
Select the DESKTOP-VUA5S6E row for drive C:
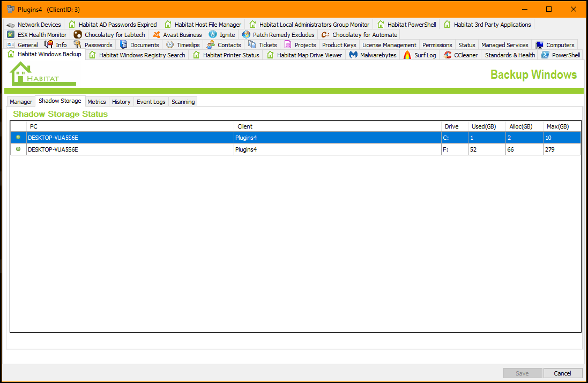click(129, 138)
